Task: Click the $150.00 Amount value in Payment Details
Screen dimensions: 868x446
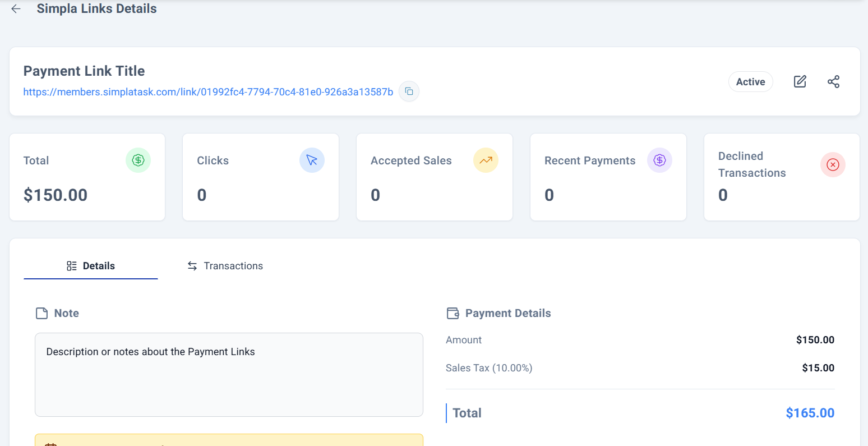Action: (815, 340)
